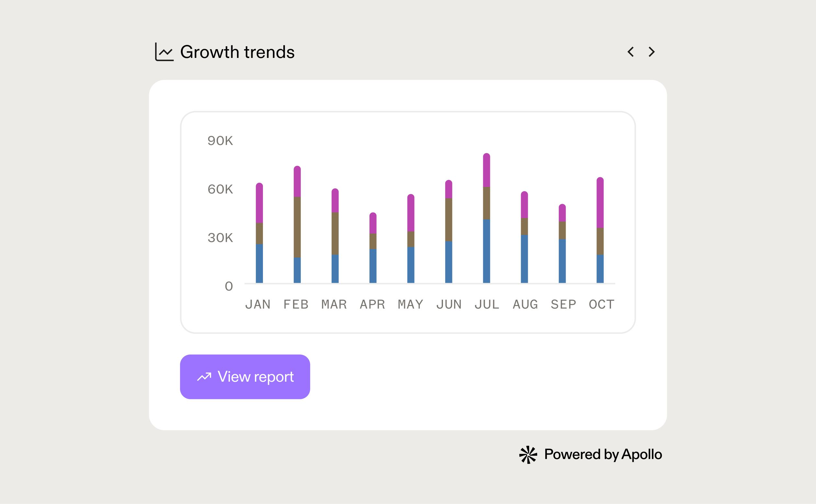Open the View report button
816x504 pixels.
pos(245,376)
